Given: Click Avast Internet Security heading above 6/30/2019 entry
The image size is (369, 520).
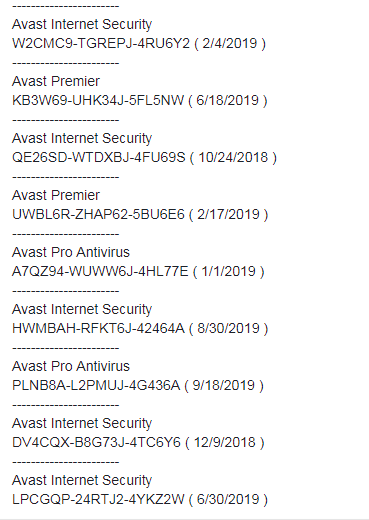Looking at the screenshot, I should point(82,480).
